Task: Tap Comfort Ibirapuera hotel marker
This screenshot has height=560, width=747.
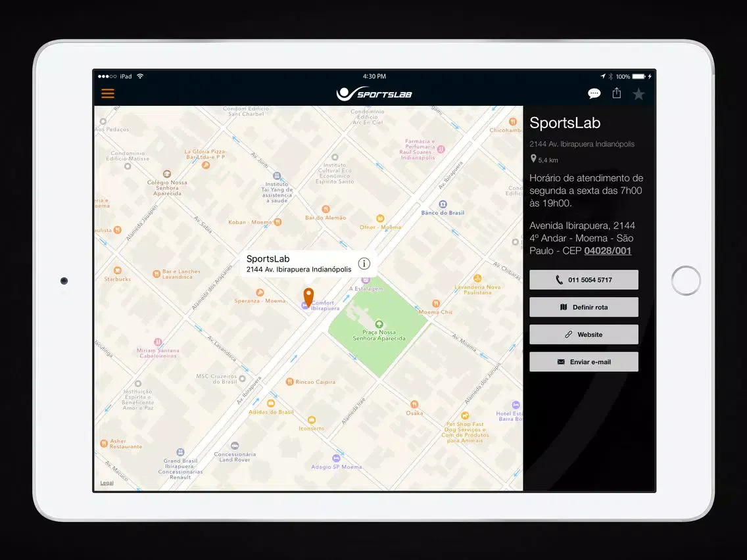Action: [x=304, y=306]
